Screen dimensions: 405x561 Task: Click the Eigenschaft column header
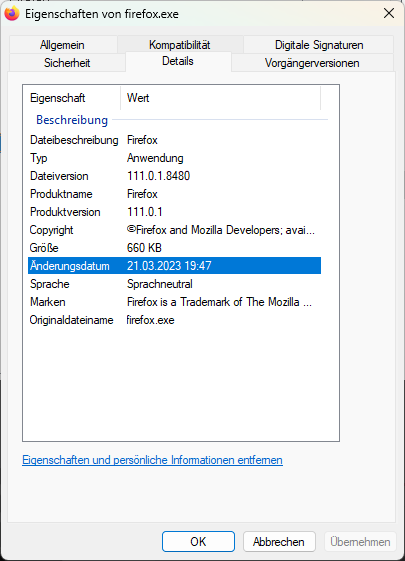(72, 98)
